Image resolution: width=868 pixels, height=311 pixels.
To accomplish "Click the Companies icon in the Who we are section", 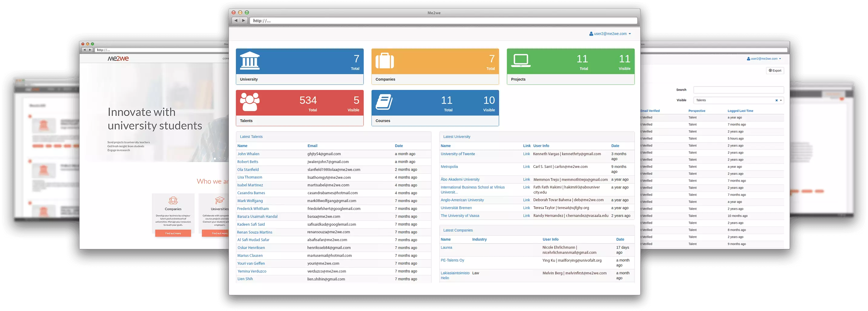I will (x=173, y=201).
